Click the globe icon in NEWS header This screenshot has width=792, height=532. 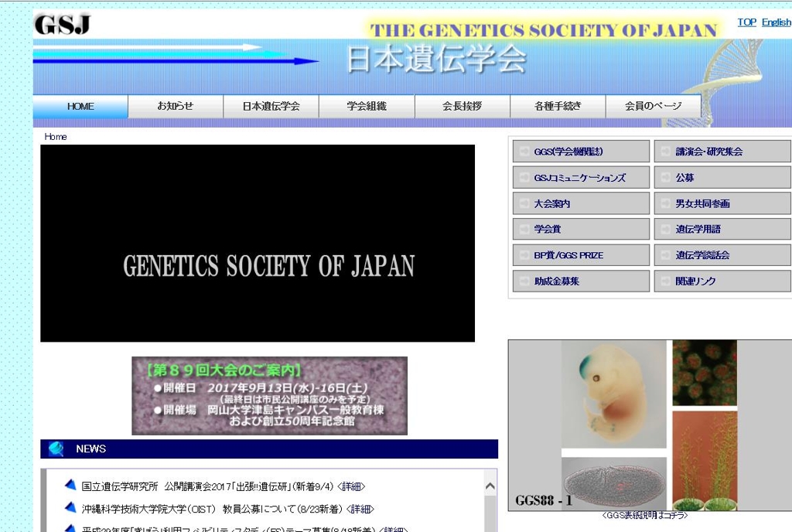(x=56, y=448)
